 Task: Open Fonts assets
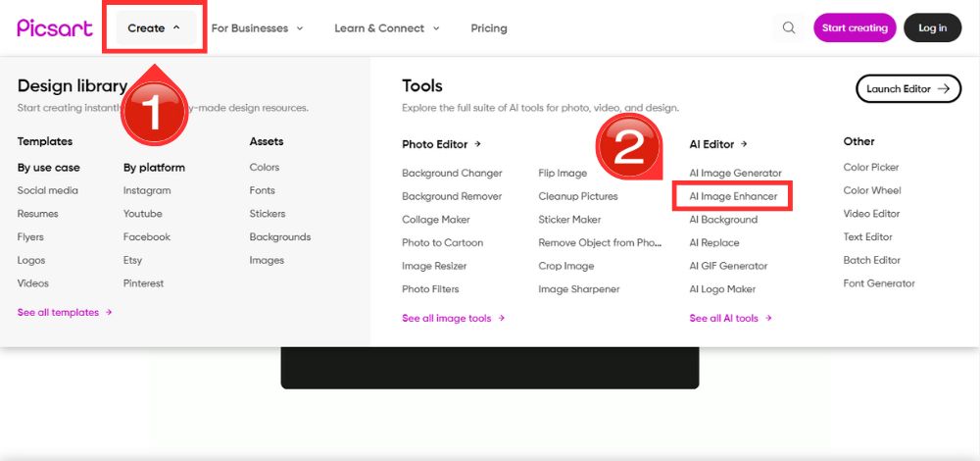click(262, 190)
